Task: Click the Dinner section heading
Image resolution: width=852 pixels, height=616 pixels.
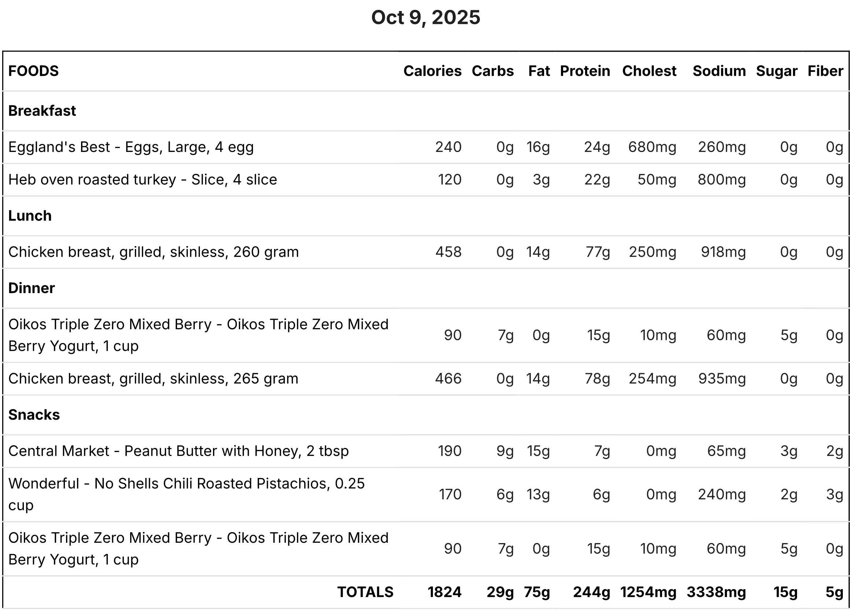Action: [x=32, y=288]
